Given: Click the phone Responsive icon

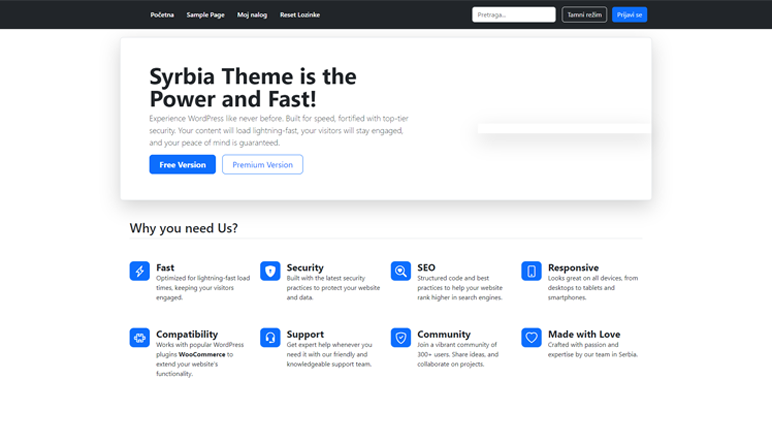Looking at the screenshot, I should (531, 271).
